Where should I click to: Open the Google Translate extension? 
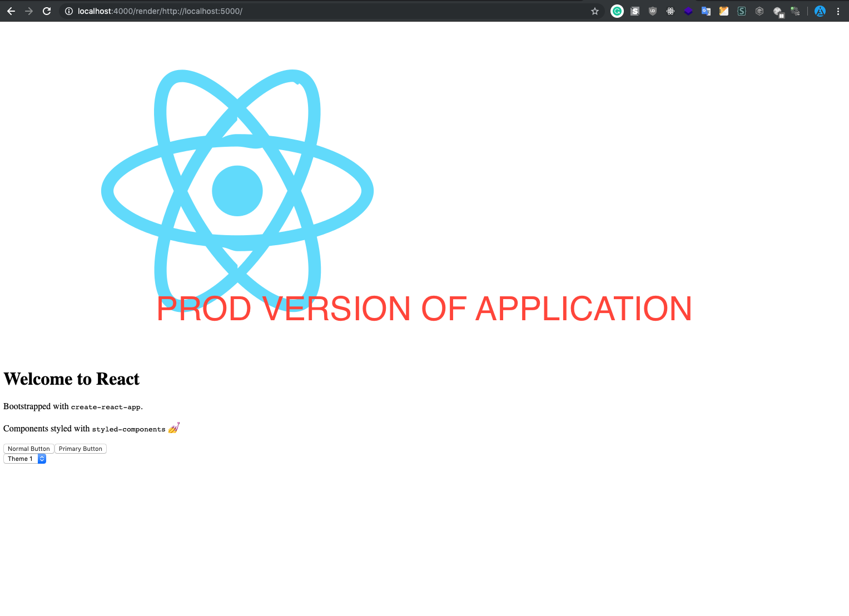[706, 11]
